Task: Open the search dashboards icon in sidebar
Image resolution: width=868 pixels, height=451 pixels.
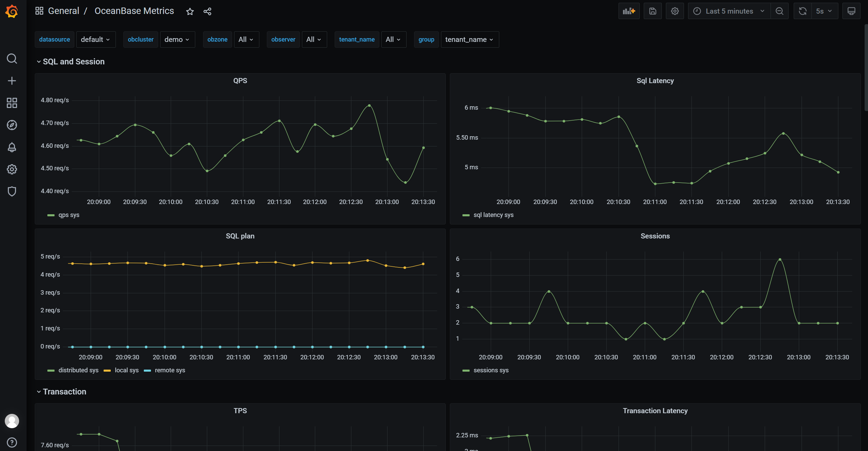Action: (x=12, y=59)
